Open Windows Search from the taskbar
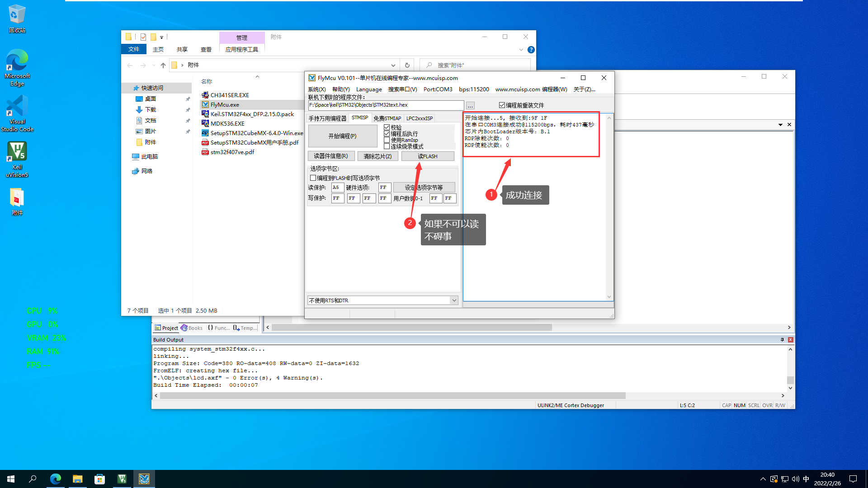Viewport: 868px width, 488px height. [32, 479]
